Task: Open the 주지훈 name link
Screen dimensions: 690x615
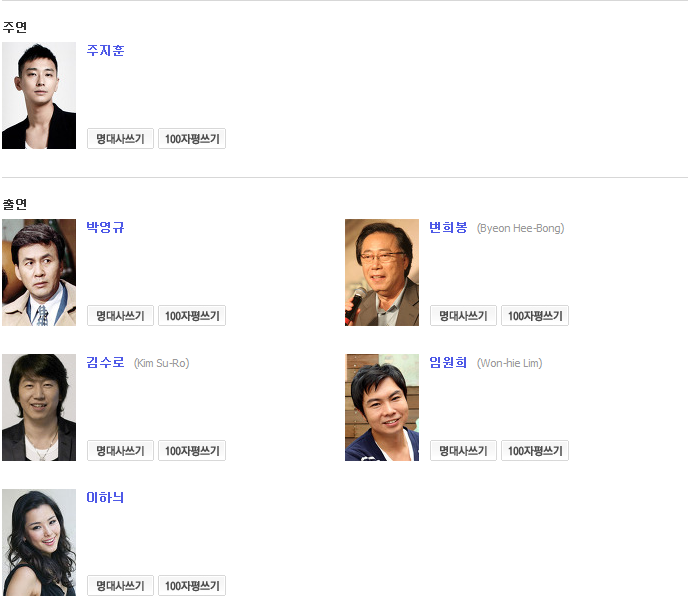Action: click(105, 51)
